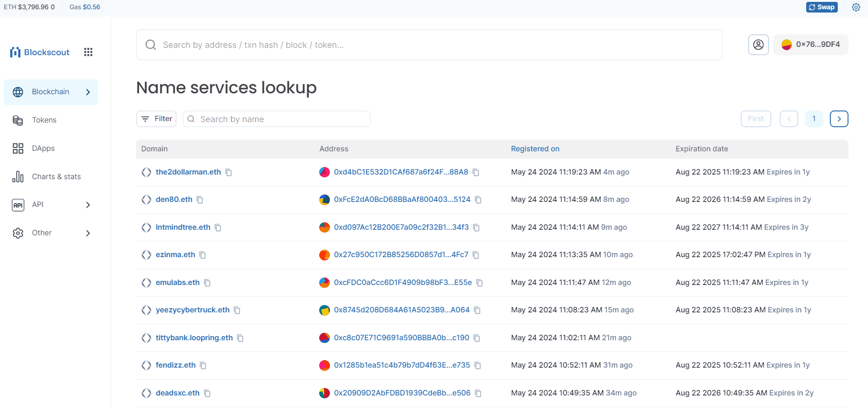Copy address 0xd4bC1E532D1CAf687a6f24F...88A8
The image size is (868, 408).
(x=476, y=172)
